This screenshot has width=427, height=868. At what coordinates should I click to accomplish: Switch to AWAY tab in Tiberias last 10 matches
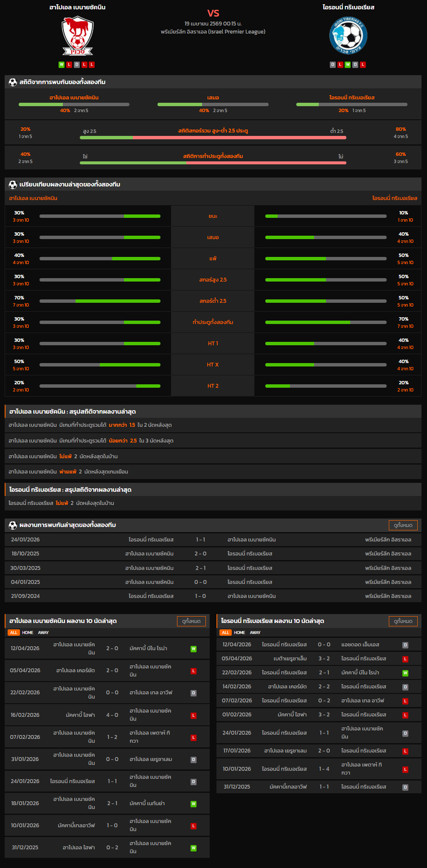click(255, 633)
